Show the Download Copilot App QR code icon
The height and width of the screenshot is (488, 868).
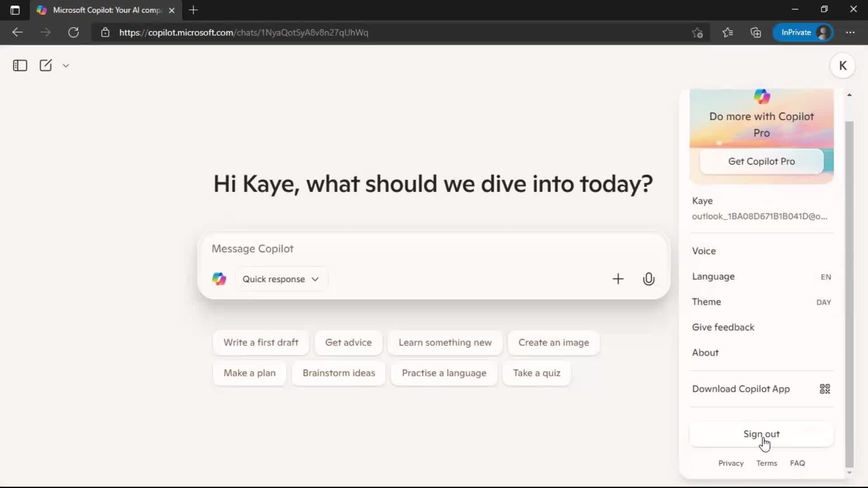pos(825,389)
